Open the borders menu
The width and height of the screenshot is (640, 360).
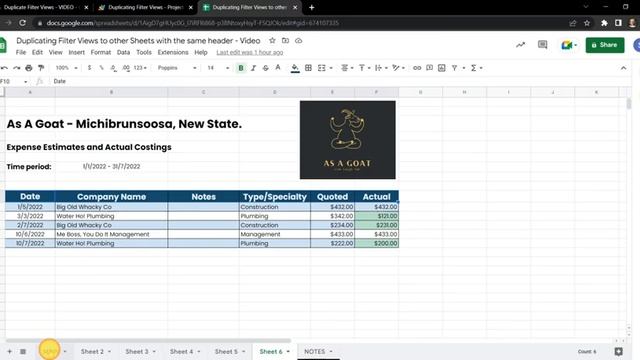tap(309, 68)
